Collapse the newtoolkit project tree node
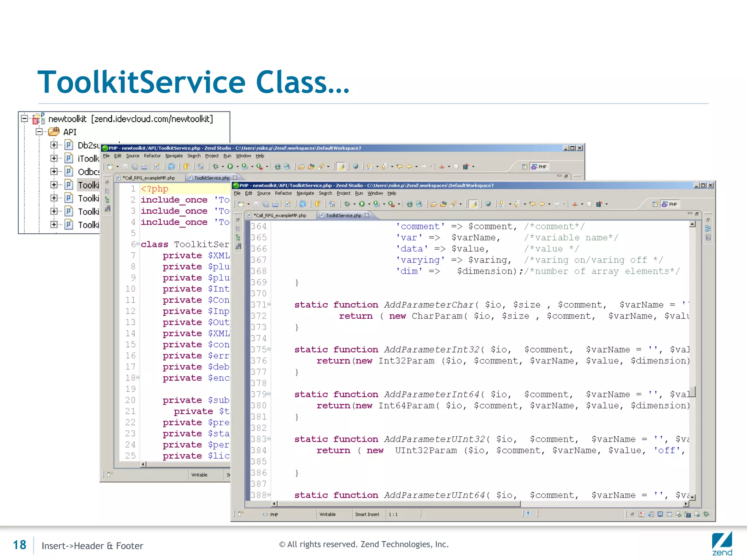 pos(24,118)
